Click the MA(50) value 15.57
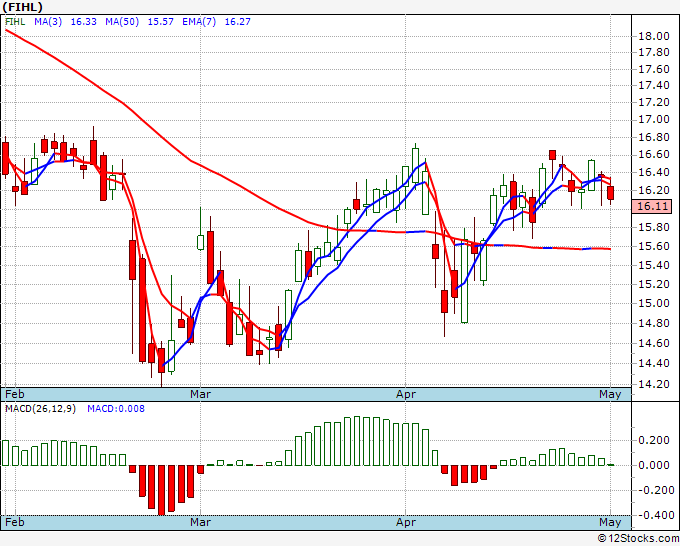680x546 pixels. click(x=160, y=22)
